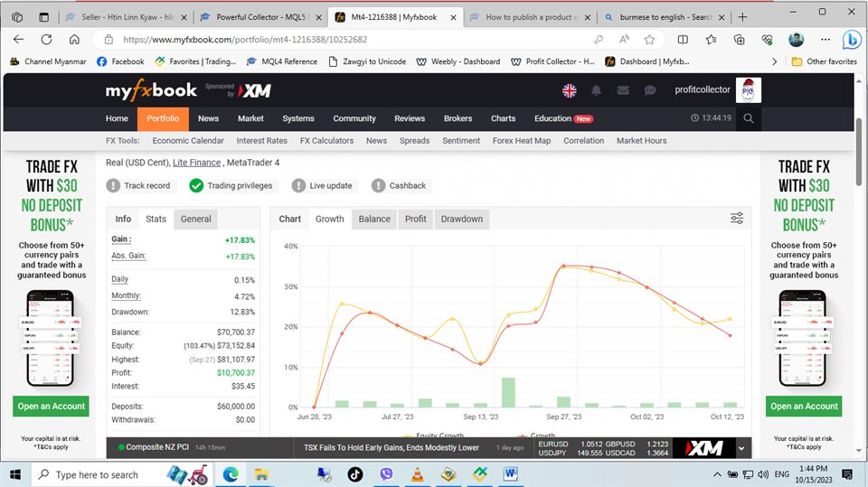868x487 pixels.
Task: Open the Correlation tool link
Action: point(583,141)
